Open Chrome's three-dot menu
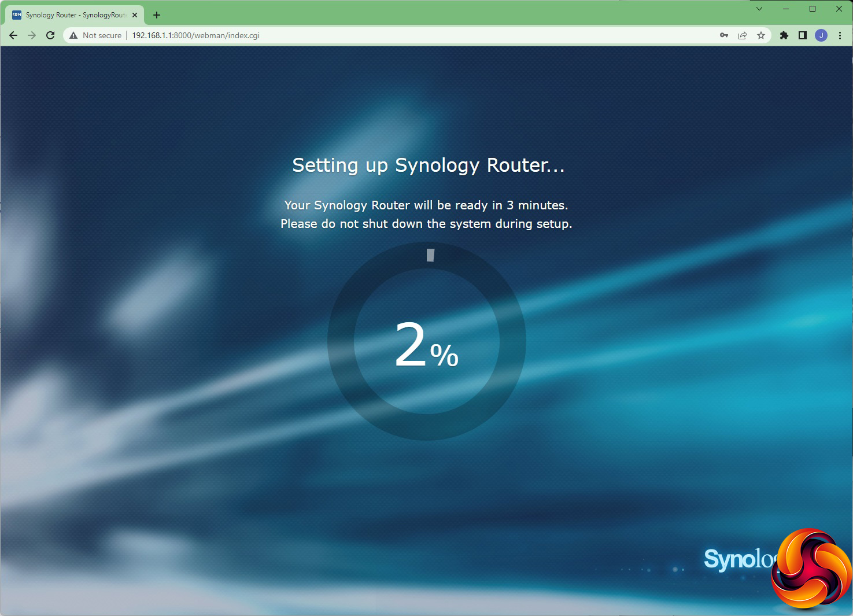This screenshot has width=853, height=616. tap(840, 35)
